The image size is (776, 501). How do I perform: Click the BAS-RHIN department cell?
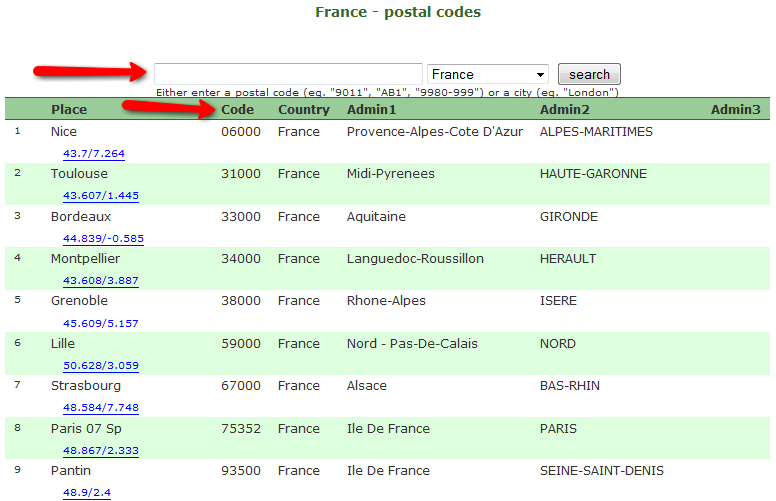[570, 386]
